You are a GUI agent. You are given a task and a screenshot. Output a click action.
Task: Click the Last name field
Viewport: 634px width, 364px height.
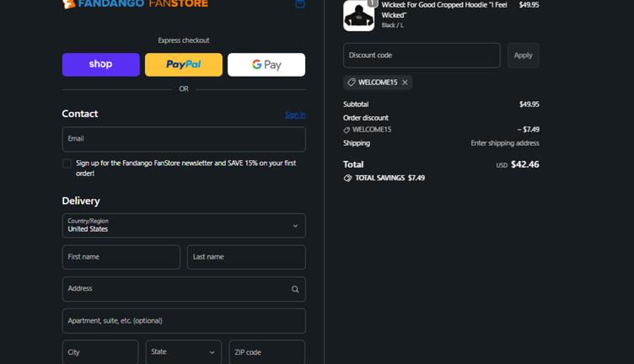tap(246, 257)
